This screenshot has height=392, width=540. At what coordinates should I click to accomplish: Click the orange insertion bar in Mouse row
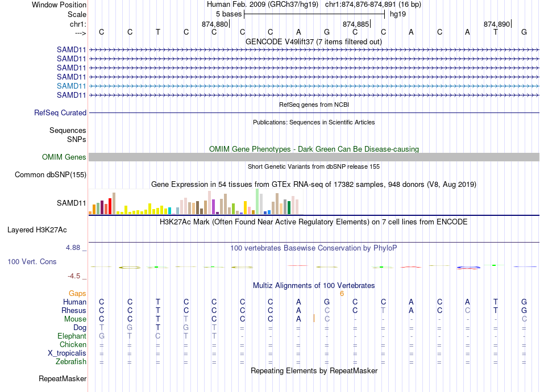[314, 318]
